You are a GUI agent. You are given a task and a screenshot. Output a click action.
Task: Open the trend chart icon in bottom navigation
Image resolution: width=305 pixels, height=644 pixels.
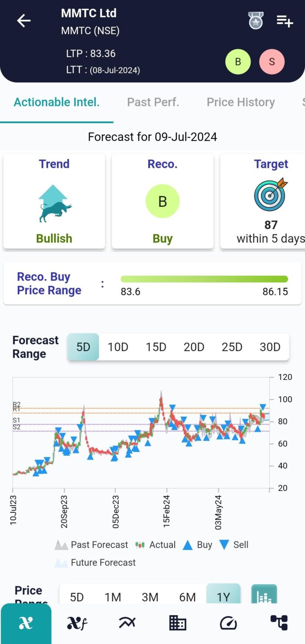126,623
